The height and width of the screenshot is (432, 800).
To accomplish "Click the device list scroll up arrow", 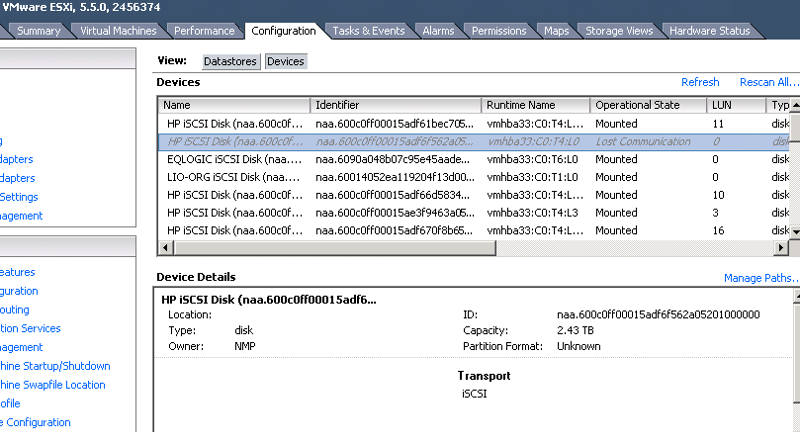I will [x=795, y=105].
